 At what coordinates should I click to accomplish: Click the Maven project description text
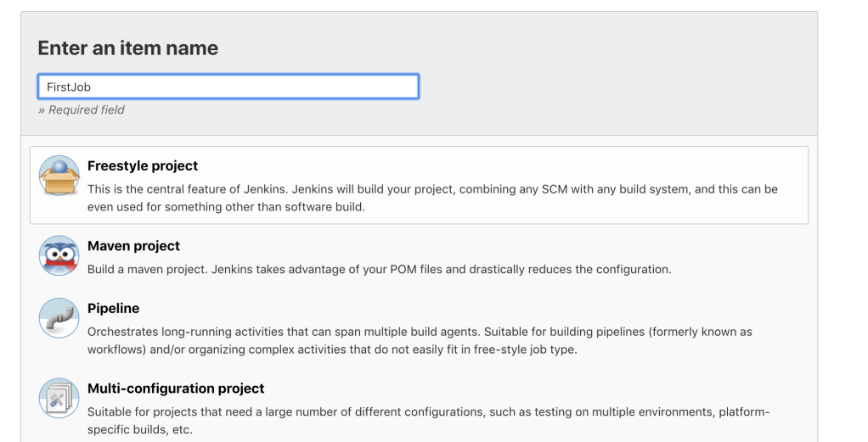tap(379, 270)
